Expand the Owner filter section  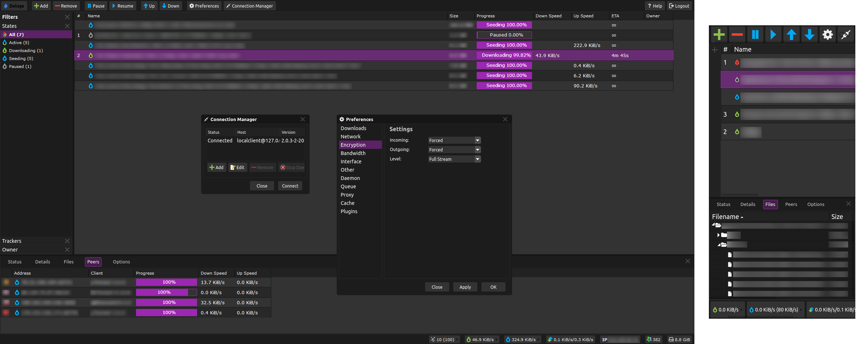click(x=67, y=250)
